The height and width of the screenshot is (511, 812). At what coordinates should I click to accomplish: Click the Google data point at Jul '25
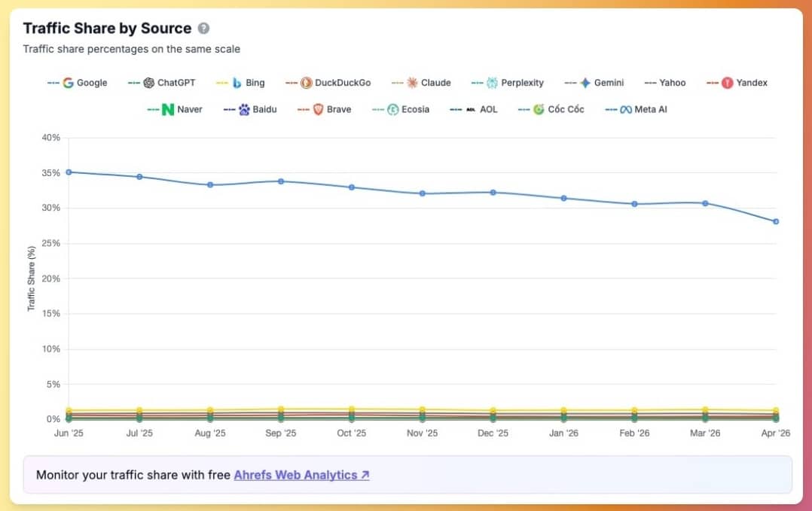(139, 177)
